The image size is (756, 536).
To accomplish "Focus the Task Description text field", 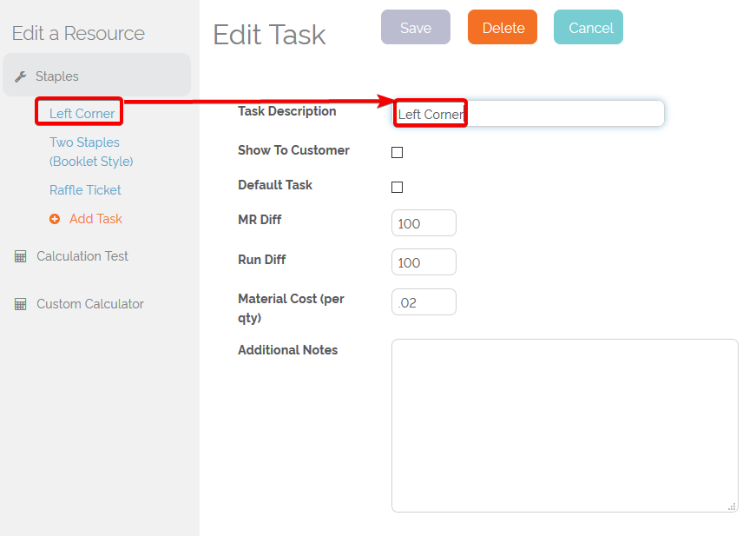I will [529, 114].
